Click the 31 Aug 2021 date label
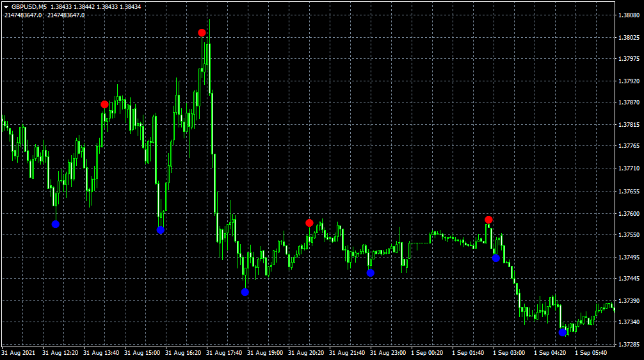 18,352
